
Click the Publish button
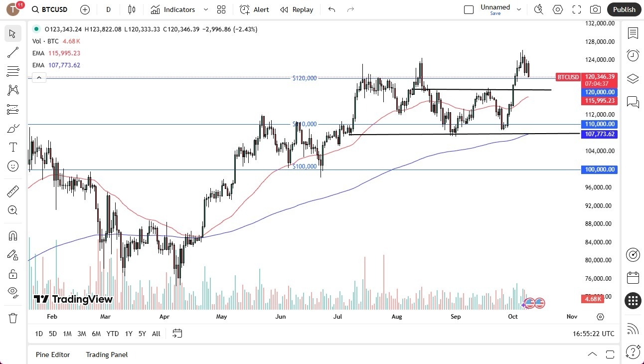tap(624, 9)
